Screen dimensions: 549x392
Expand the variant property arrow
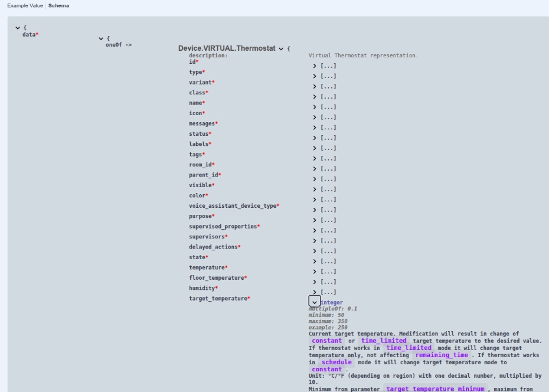(315, 86)
